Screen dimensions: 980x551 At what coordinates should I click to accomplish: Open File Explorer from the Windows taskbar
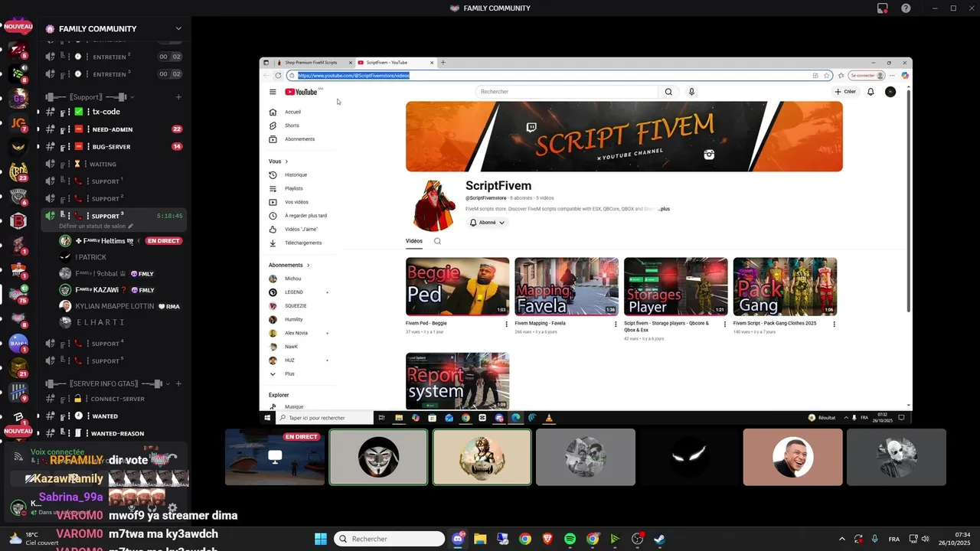[x=480, y=539]
